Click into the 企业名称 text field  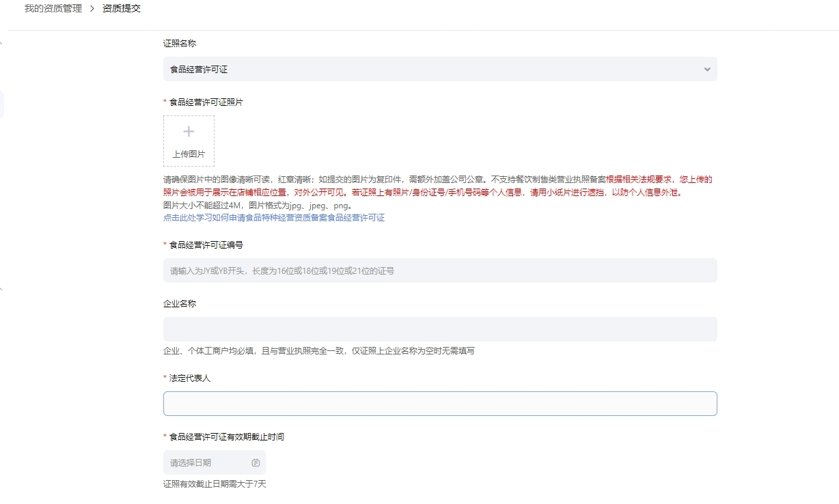click(439, 329)
